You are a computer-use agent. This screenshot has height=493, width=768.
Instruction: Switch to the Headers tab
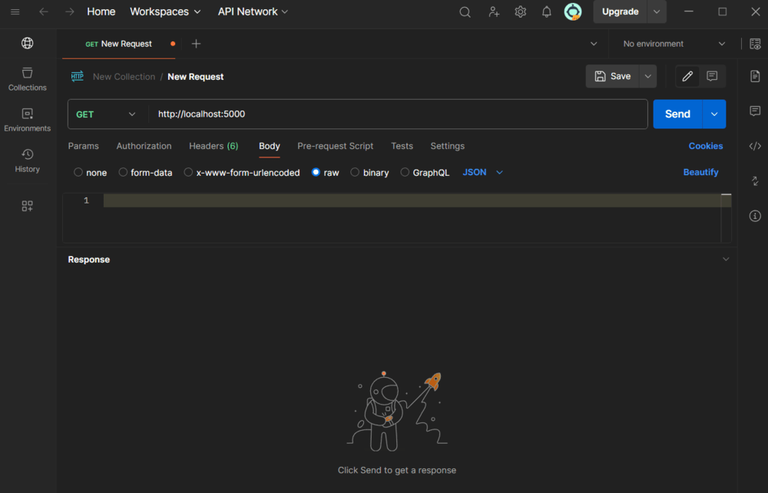click(213, 146)
